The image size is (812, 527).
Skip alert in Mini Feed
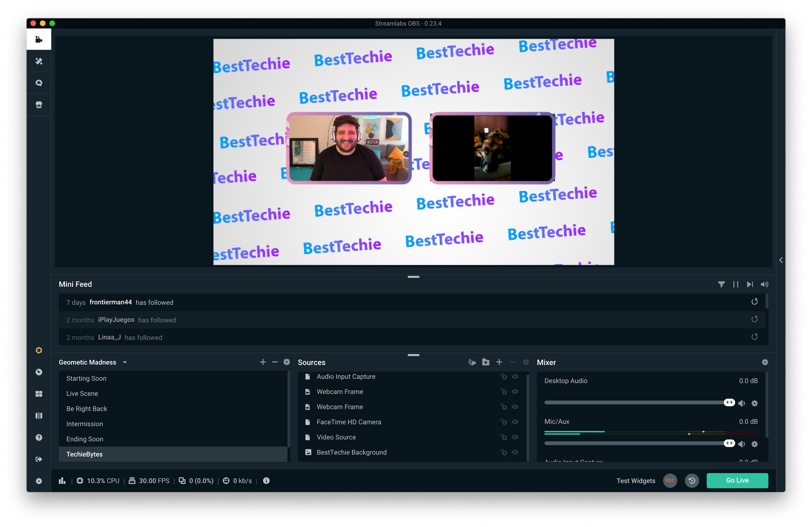[750, 285]
